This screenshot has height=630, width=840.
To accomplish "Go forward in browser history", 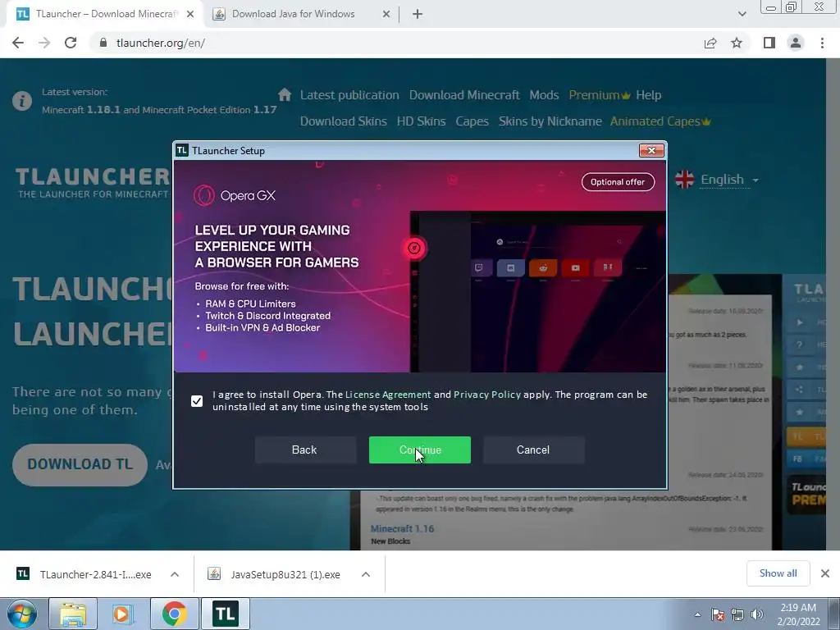I will click(44, 43).
